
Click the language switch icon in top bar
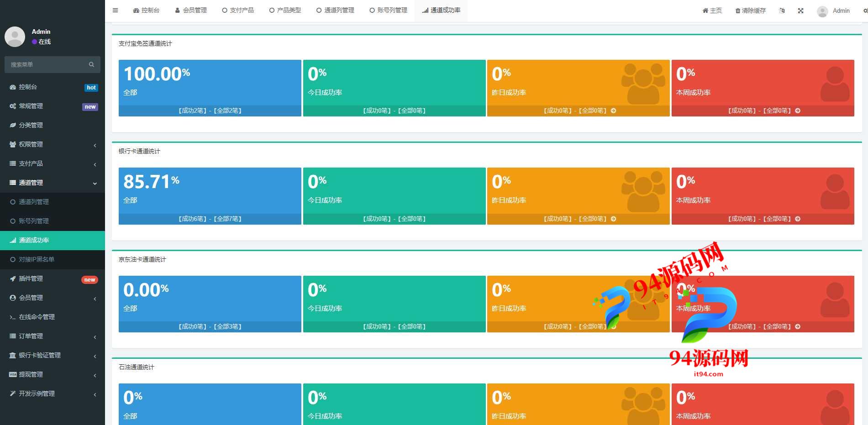coord(782,10)
